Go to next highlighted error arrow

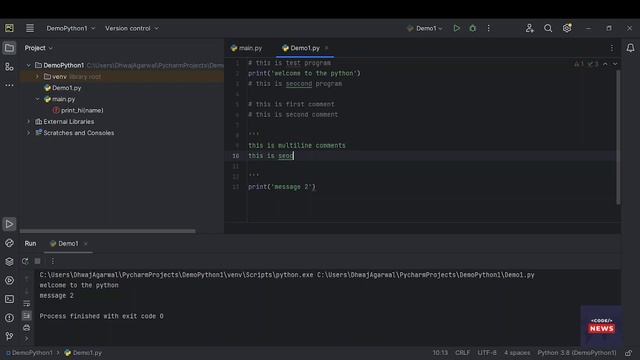615,64
